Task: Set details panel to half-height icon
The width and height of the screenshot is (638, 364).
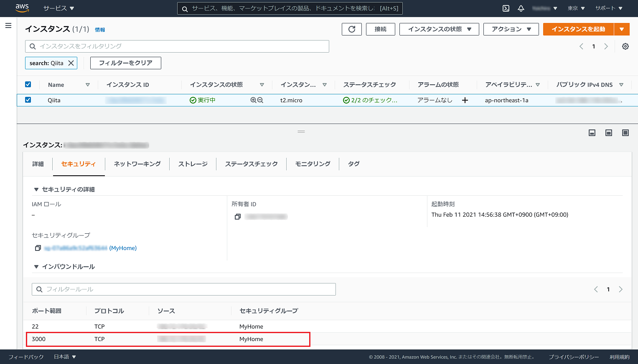Action: click(609, 133)
